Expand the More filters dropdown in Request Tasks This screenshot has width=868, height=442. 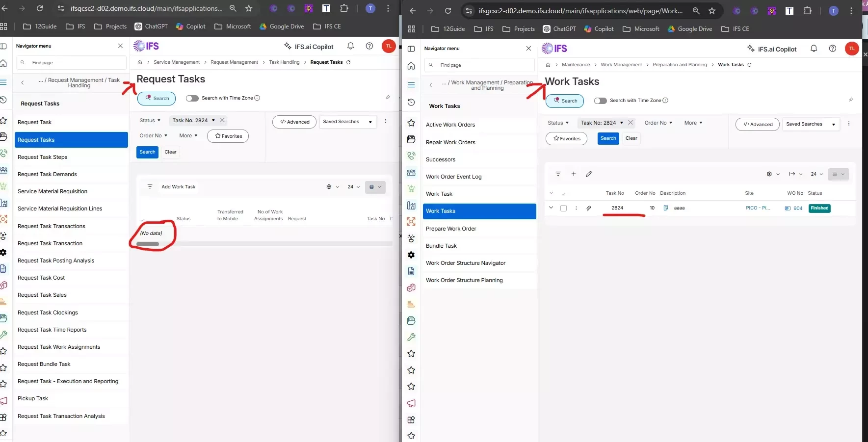188,136
